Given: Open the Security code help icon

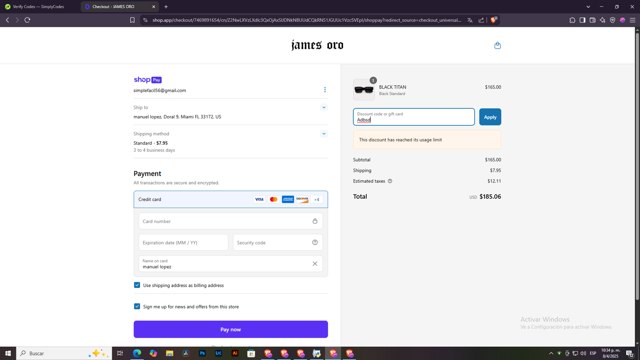Looking at the screenshot, I should click(315, 242).
